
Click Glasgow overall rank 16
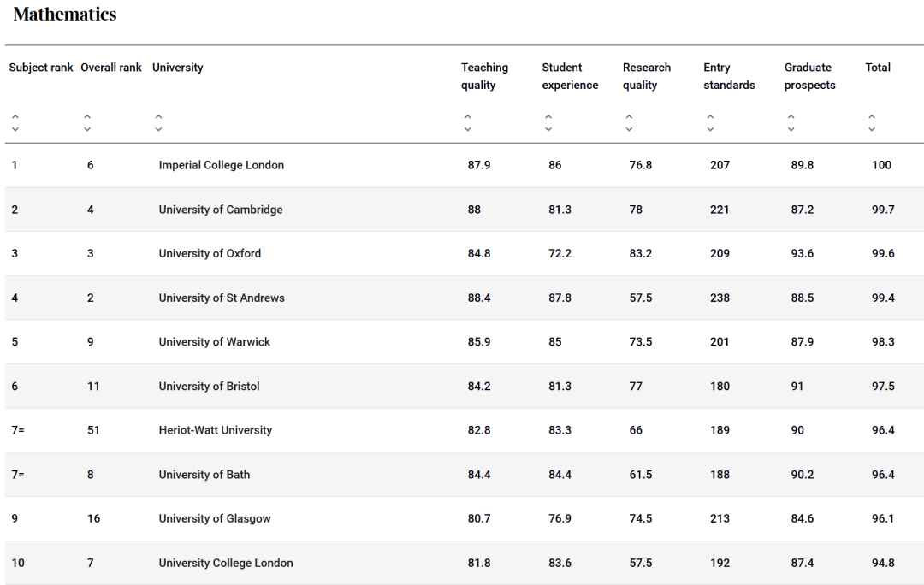tap(94, 519)
